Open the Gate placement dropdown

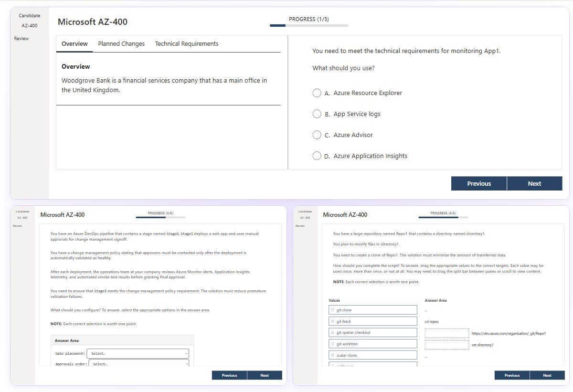pyautogui.click(x=138, y=354)
